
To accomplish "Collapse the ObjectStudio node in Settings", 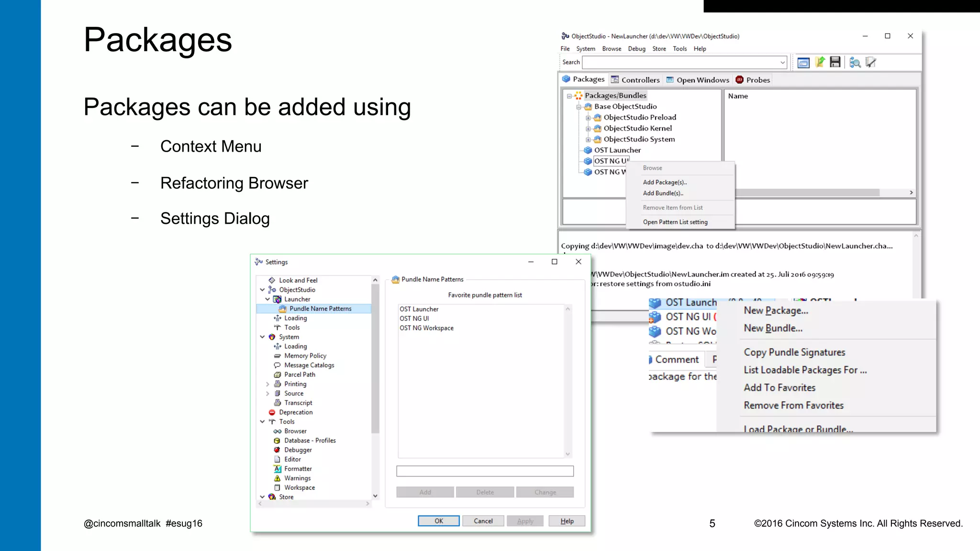I will tap(262, 290).
